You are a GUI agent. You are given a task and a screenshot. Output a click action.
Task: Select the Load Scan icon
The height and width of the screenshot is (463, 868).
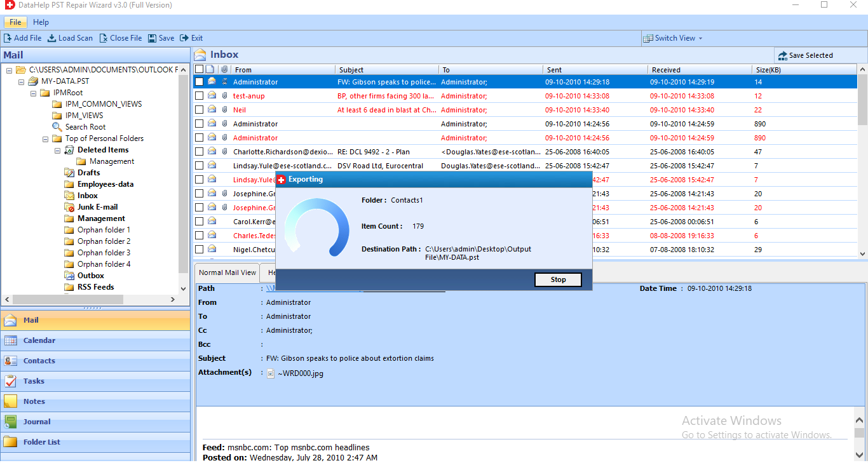point(52,37)
